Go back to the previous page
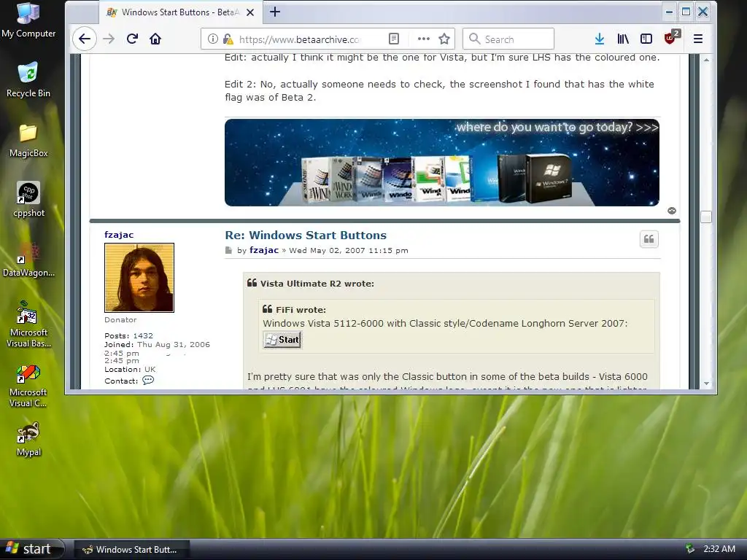Viewport: 747px width, 560px height. (85, 39)
